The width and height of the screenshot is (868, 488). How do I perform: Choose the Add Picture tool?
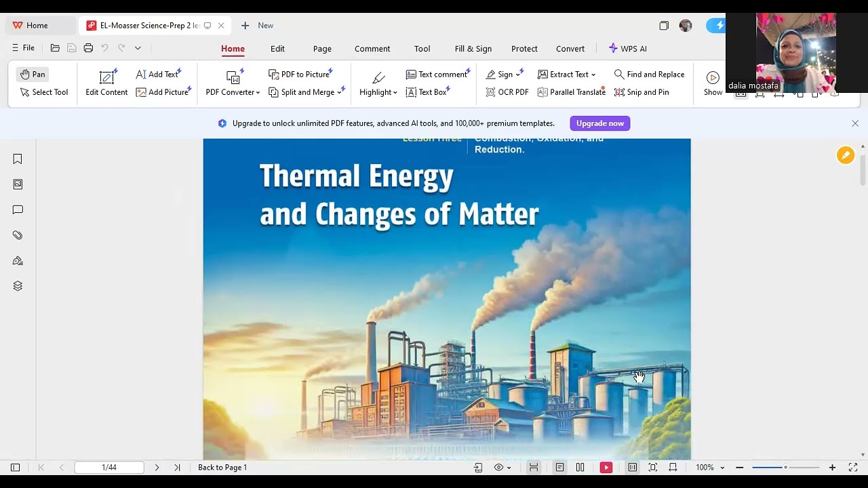(x=163, y=92)
